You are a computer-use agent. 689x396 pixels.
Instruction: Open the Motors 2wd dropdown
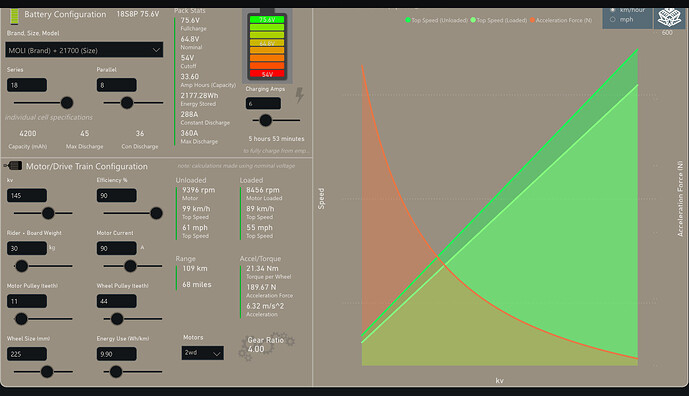203,353
